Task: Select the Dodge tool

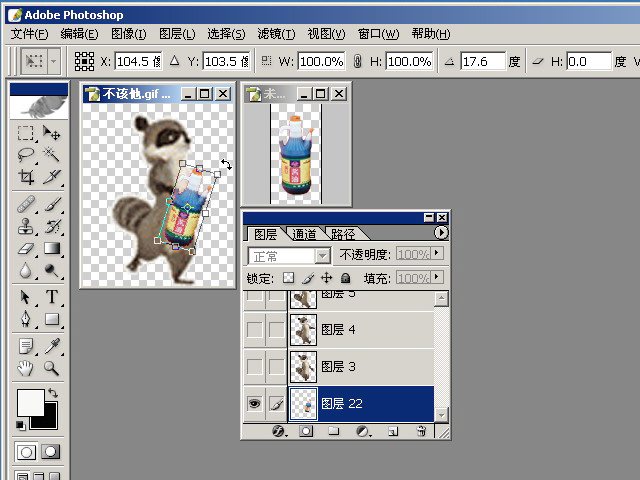Action: click(51, 270)
